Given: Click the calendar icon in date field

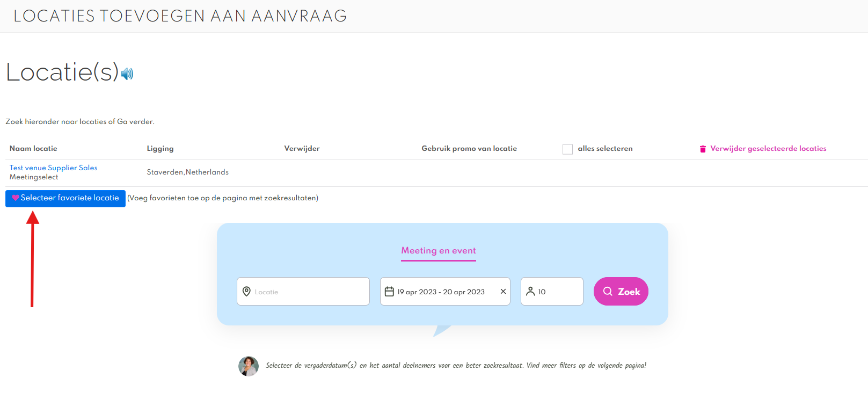Looking at the screenshot, I should point(389,291).
